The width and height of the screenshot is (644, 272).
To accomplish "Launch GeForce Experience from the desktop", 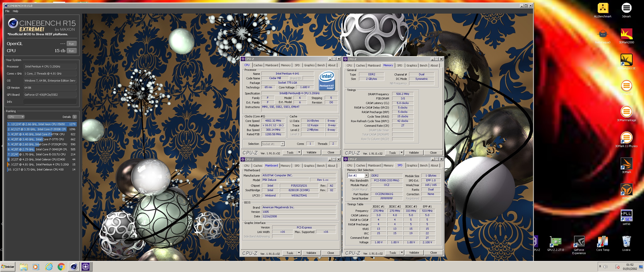I will (x=579, y=245).
